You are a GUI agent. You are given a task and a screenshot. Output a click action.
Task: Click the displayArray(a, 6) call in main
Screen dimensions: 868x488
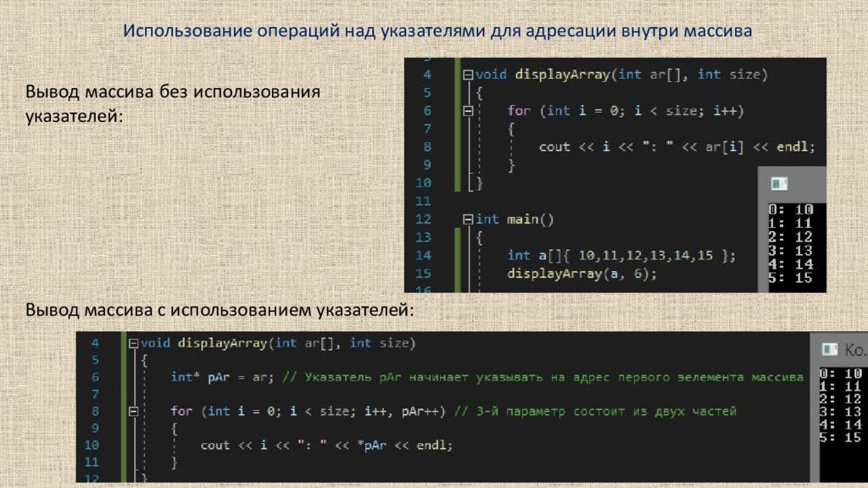pos(581,274)
